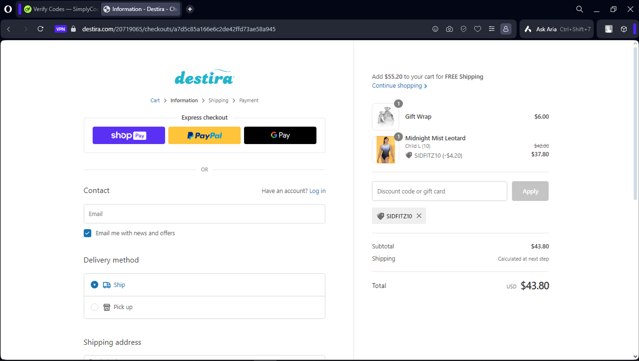
Task: Toggle the VPN badge
Action: [60, 29]
